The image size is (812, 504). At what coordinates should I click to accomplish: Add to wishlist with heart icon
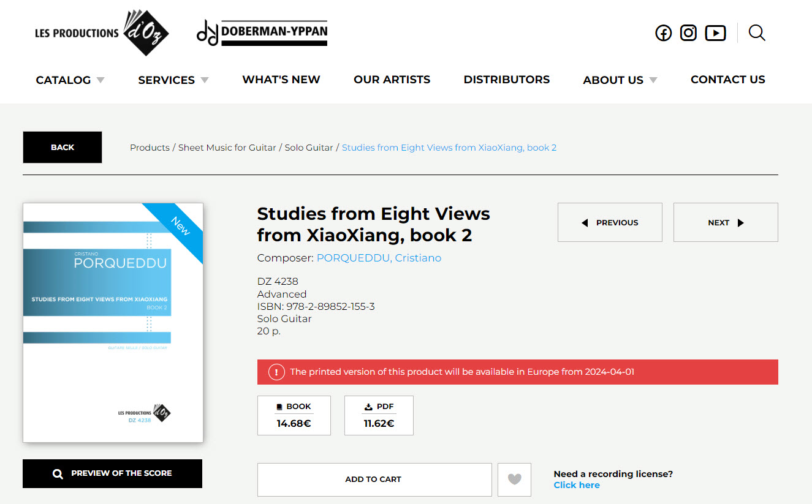(515, 480)
